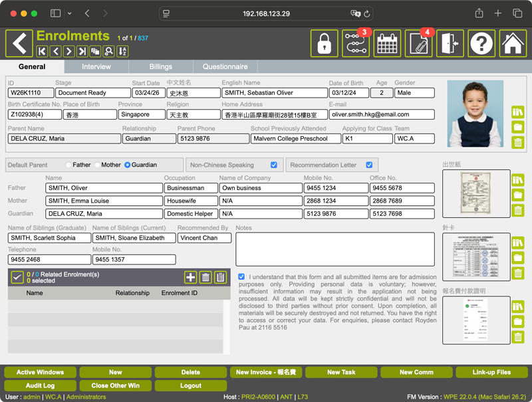Screen dimensions: 532x402
Task: Select the Father default parent option
Action: [68, 165]
